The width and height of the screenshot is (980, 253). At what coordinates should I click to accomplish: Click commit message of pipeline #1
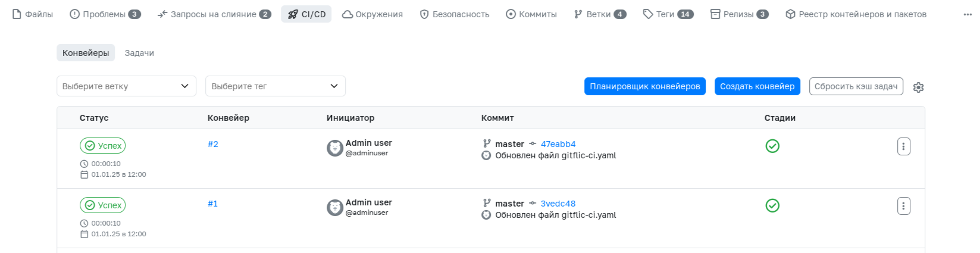click(556, 215)
